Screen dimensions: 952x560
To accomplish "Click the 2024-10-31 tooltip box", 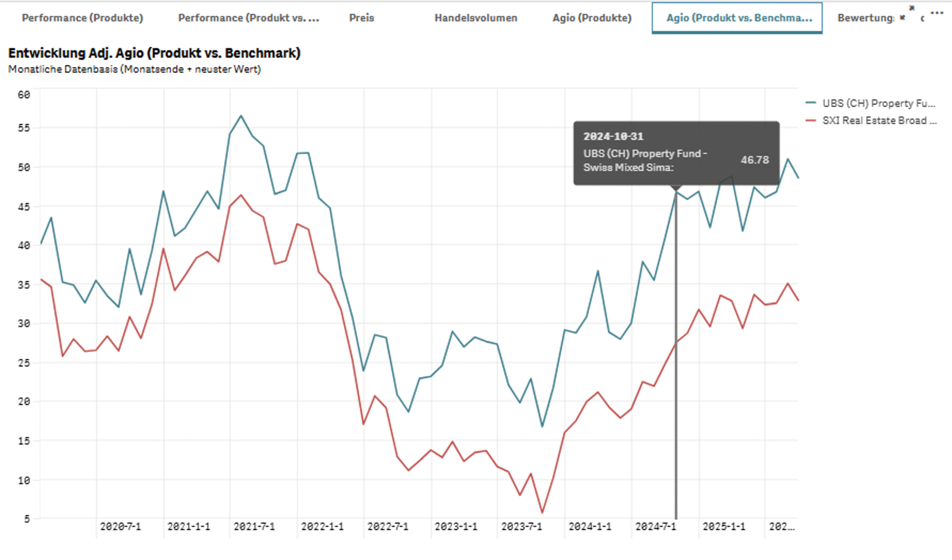I will click(x=676, y=153).
